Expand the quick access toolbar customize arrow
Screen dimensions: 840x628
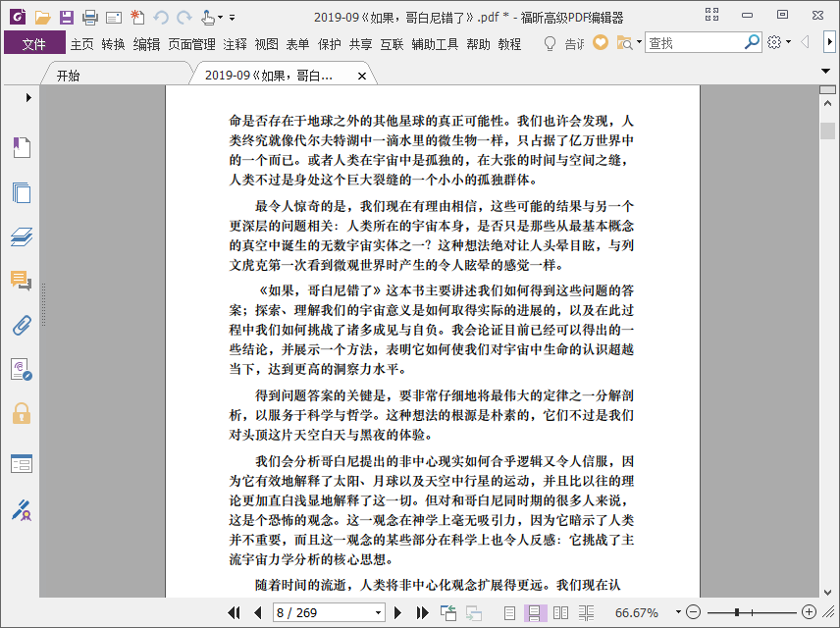coord(232,18)
